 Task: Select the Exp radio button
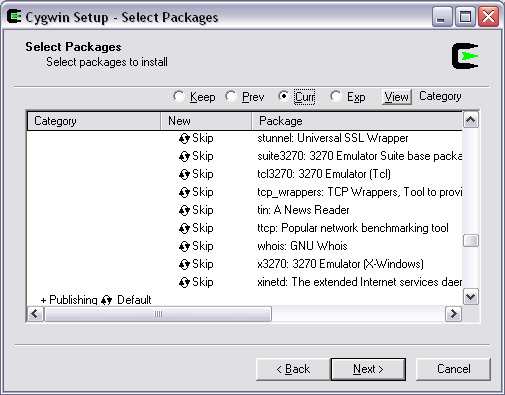click(336, 97)
